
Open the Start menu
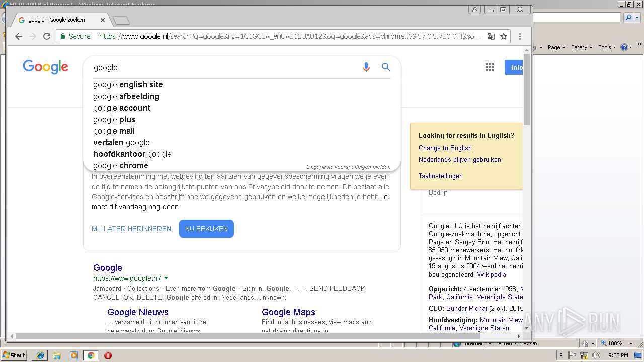click(14, 355)
